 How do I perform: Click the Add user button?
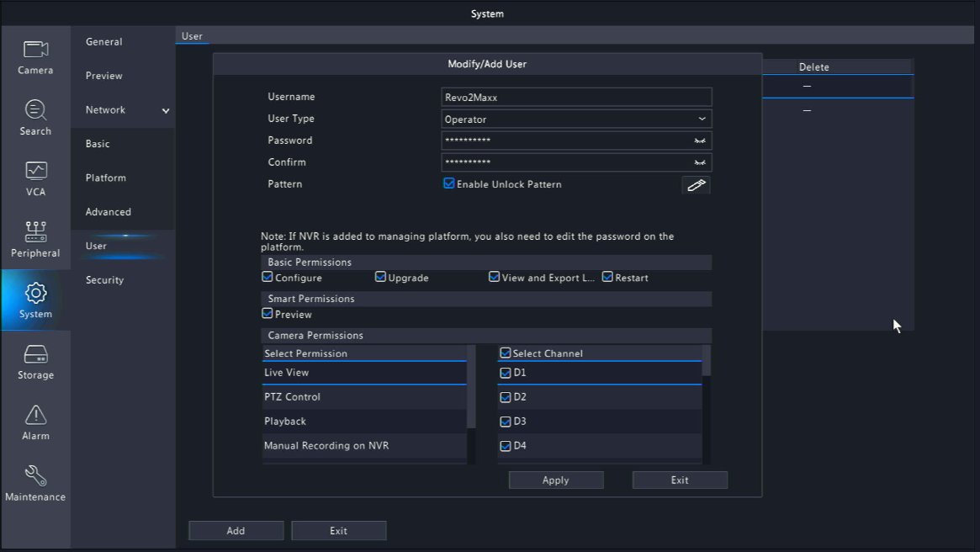coord(236,531)
